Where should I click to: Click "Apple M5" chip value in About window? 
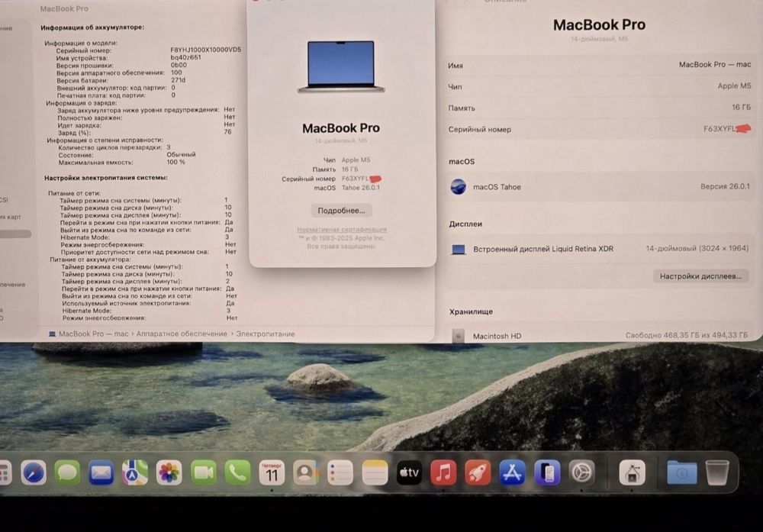(356, 160)
